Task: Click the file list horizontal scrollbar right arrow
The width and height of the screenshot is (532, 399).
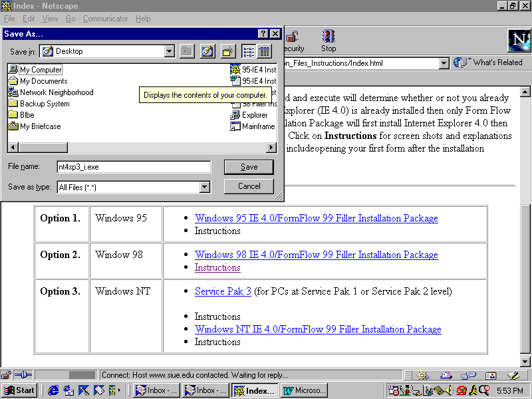Action: pyautogui.click(x=271, y=148)
